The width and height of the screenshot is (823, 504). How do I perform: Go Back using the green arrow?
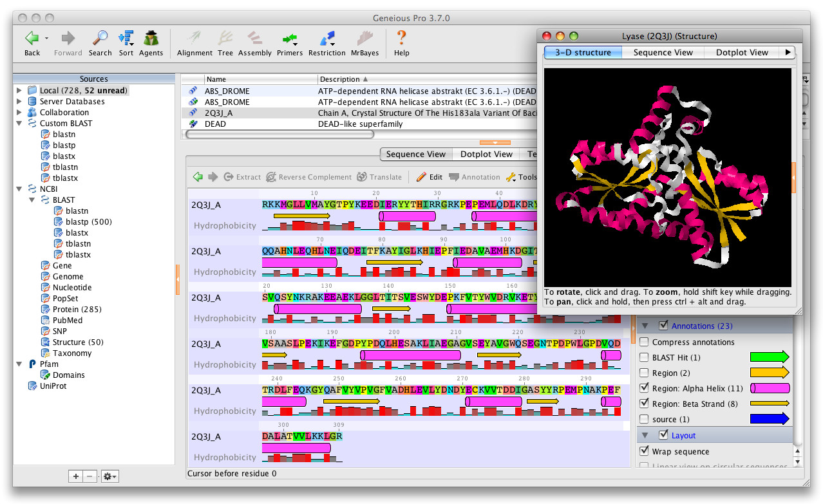coord(32,39)
